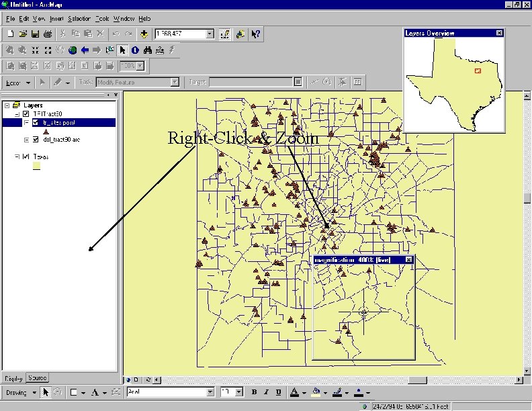Select the Select Features tool
Viewport: 532px width, 411px height.
tap(109, 50)
